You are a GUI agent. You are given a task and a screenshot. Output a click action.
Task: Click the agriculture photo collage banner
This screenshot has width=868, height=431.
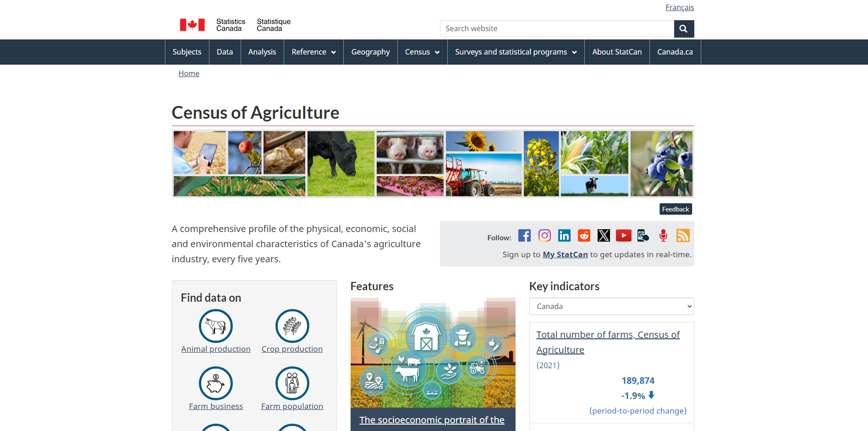pos(433,164)
